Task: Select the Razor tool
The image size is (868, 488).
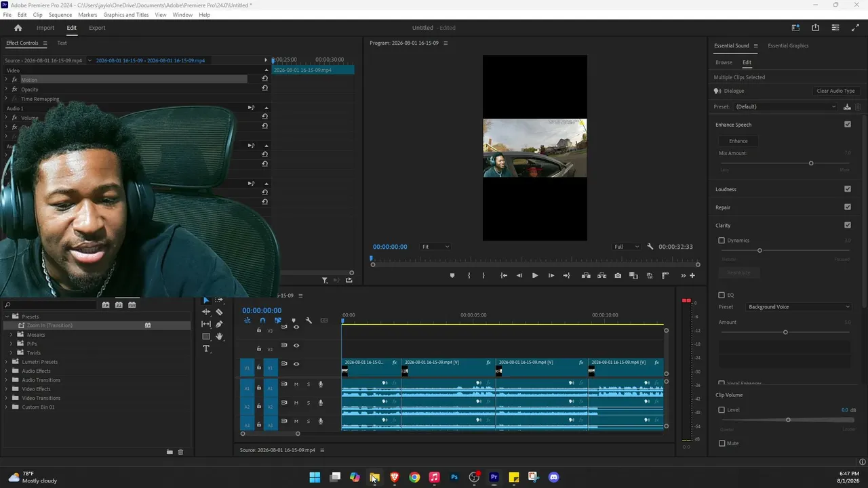Action: [x=219, y=312]
